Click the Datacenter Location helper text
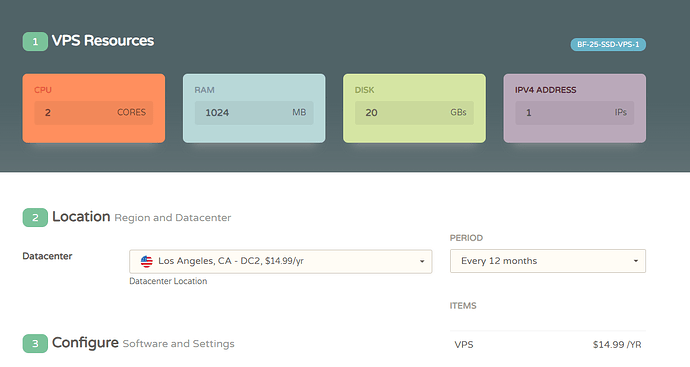The width and height of the screenshot is (690, 367). pyautogui.click(x=168, y=281)
